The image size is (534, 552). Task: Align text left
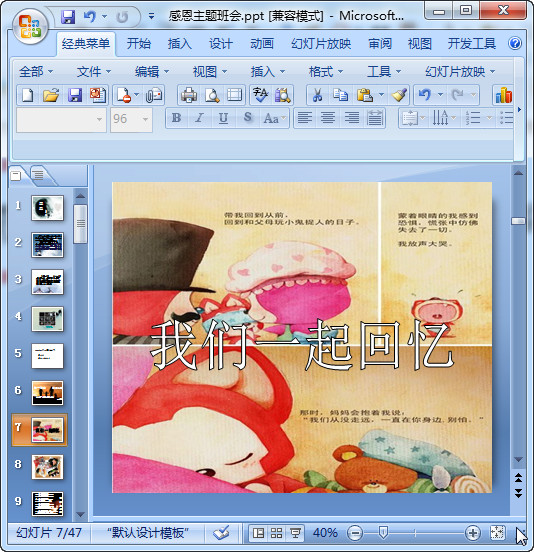[x=305, y=118]
